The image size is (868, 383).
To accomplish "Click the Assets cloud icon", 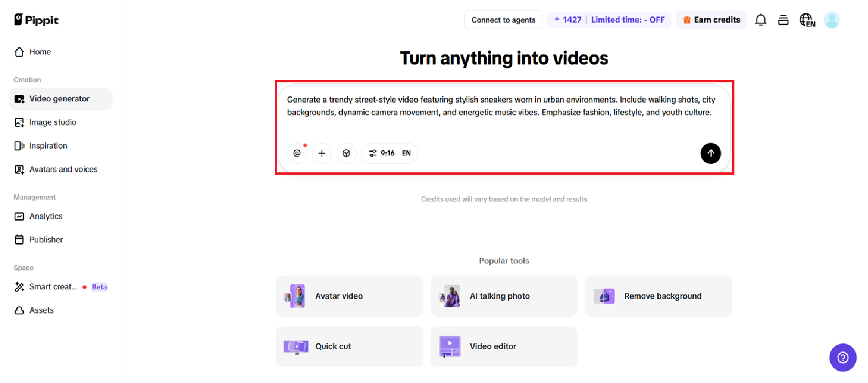I will tap(19, 310).
